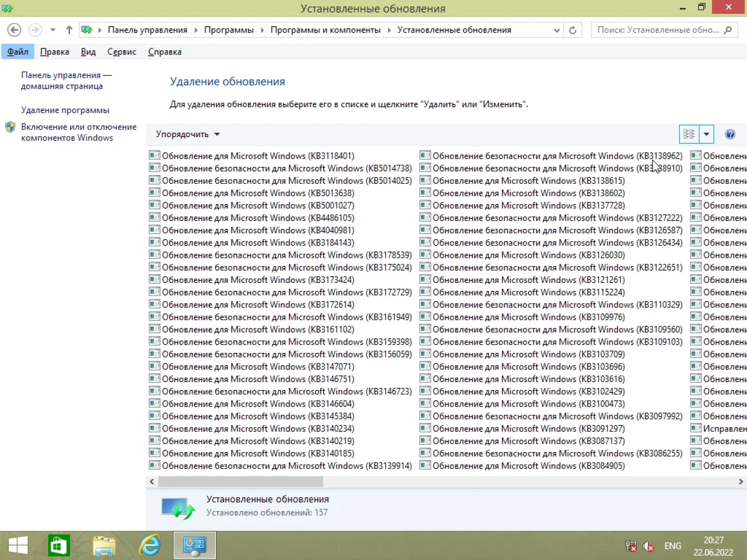The image size is (747, 560).
Task: Select security update KB3139914
Action: click(x=281, y=466)
